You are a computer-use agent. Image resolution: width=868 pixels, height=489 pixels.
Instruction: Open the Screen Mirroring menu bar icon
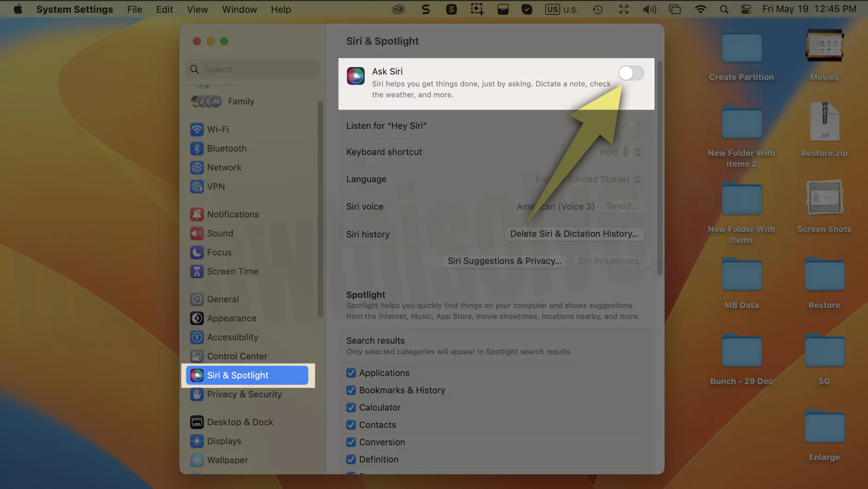click(675, 9)
